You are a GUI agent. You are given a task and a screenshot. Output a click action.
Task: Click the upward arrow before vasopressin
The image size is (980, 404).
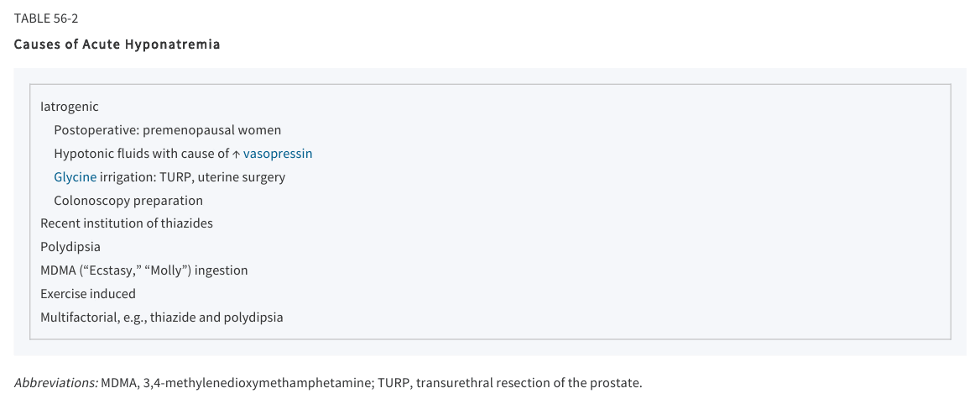pyautogui.click(x=237, y=154)
